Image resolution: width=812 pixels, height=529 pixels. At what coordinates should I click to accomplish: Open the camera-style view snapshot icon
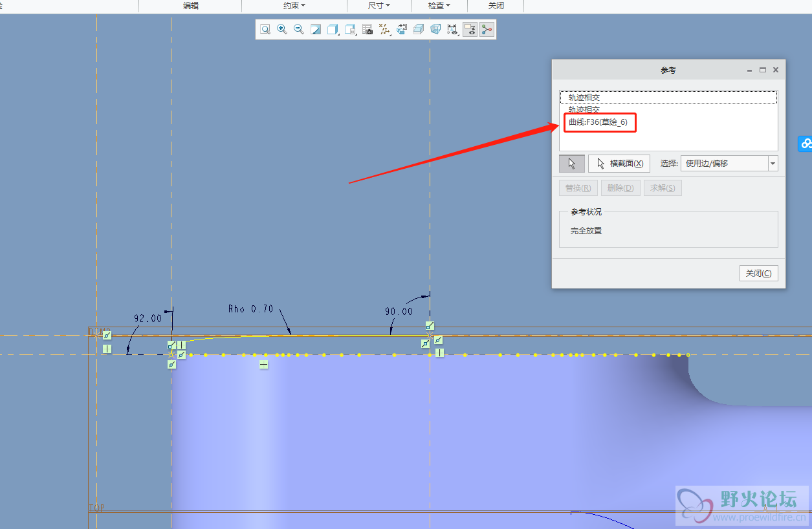368,29
